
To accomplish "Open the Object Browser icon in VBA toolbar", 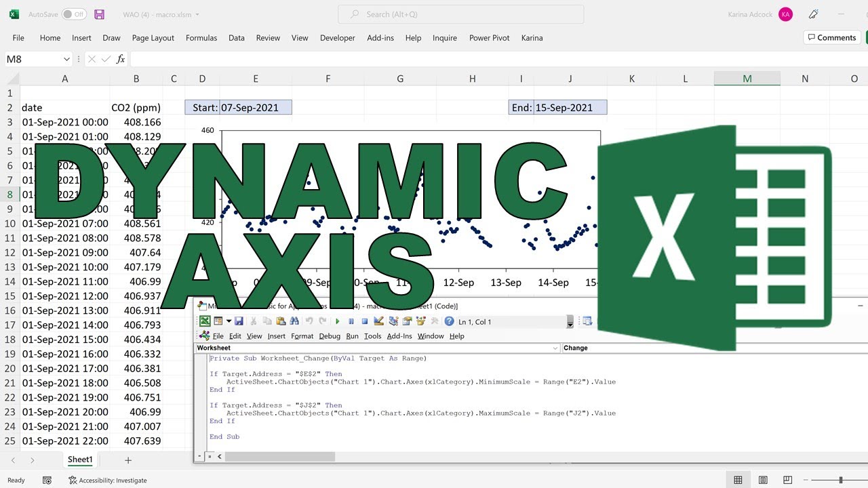I will pos(420,321).
